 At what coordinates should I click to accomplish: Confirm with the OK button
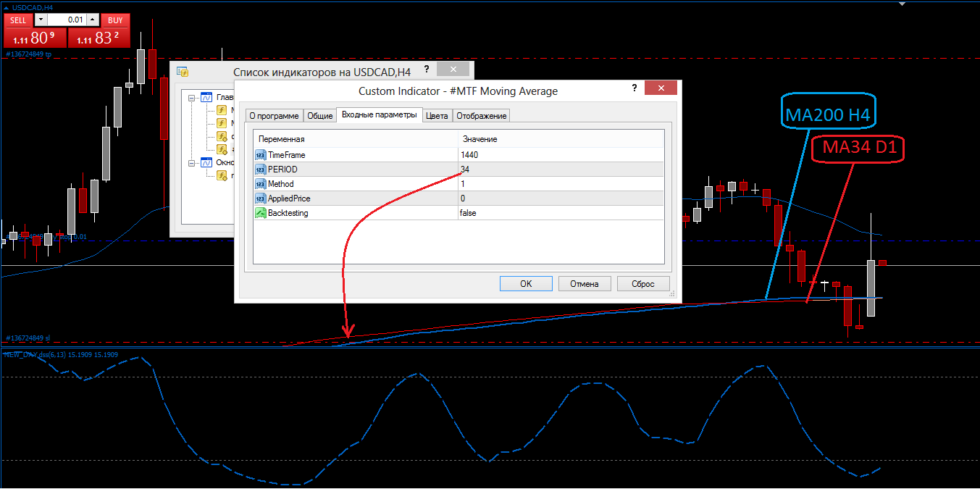tap(526, 284)
